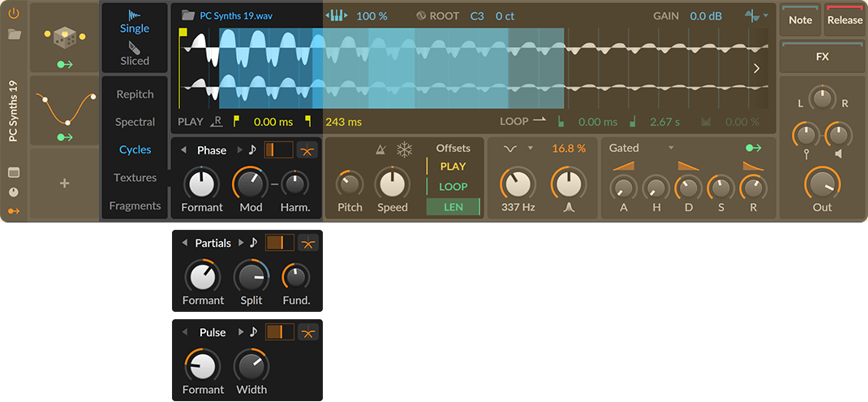
Task: Click loop length marker icon near 2.67 s
Action: (x=633, y=122)
